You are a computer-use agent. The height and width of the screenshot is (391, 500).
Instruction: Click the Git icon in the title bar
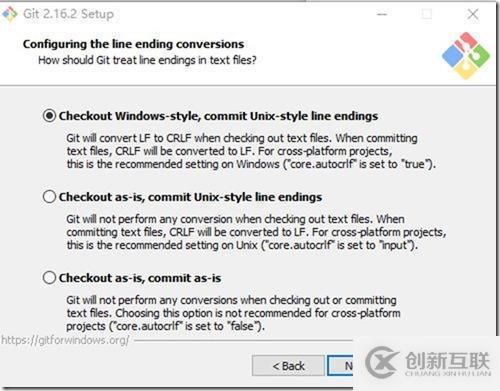tap(10, 14)
